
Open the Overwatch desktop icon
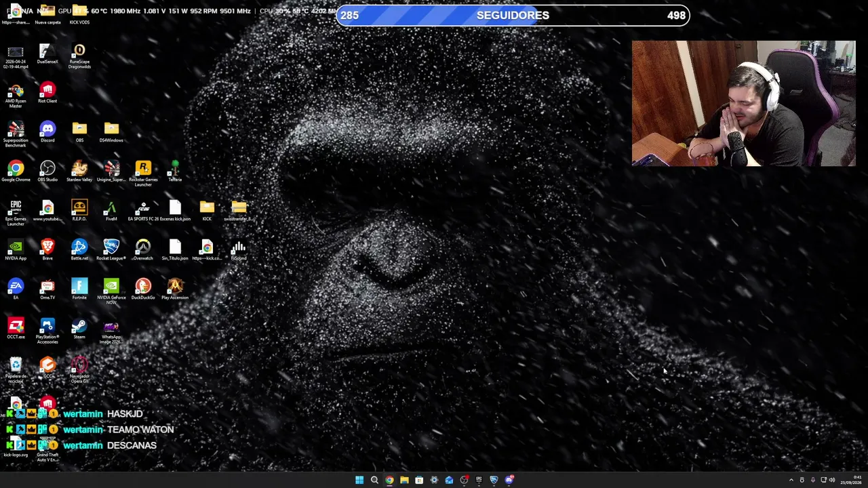(x=143, y=249)
